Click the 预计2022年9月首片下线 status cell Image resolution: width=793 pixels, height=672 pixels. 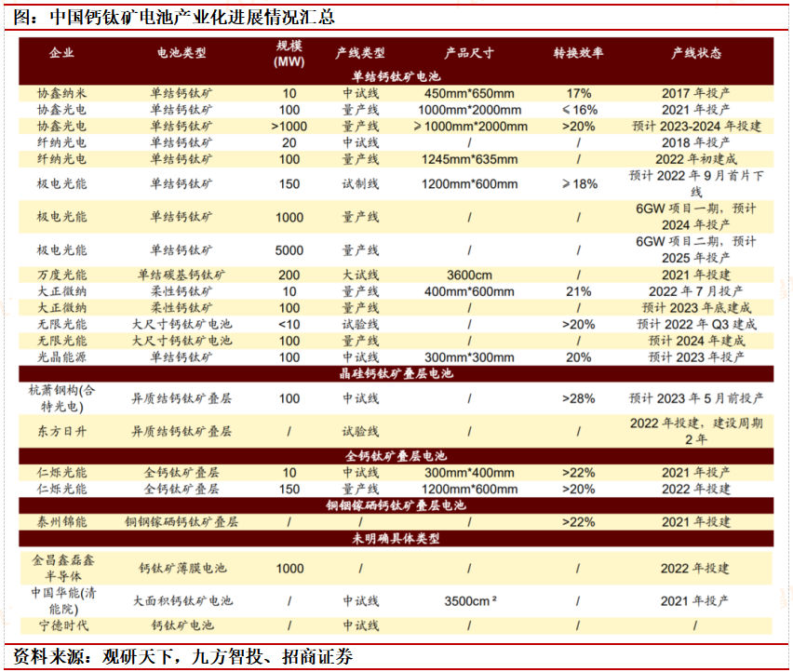point(696,184)
